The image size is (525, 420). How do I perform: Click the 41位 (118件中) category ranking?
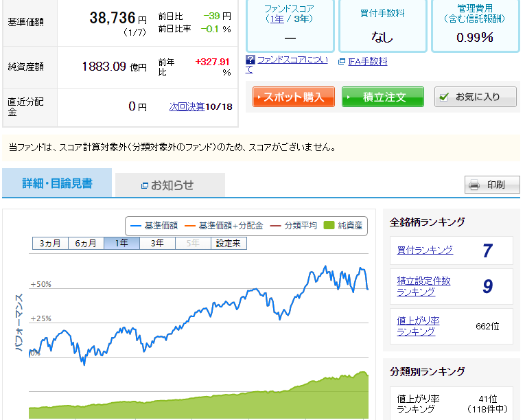click(x=487, y=404)
